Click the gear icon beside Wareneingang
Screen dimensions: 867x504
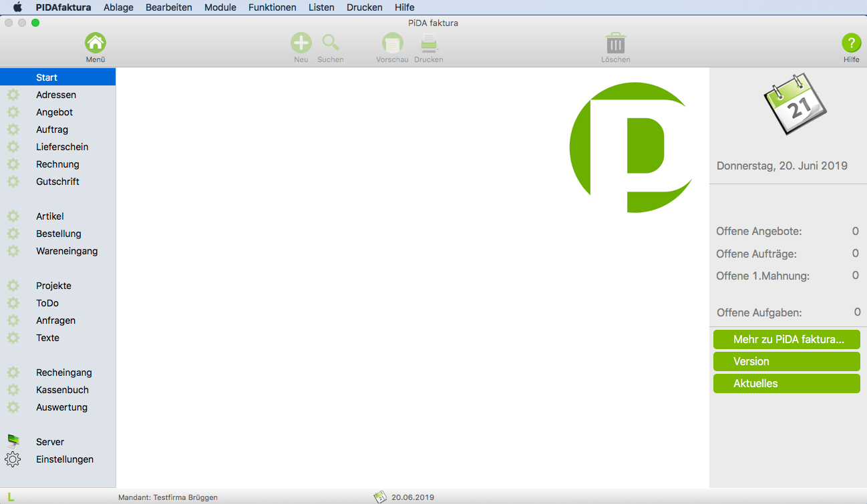tap(13, 251)
